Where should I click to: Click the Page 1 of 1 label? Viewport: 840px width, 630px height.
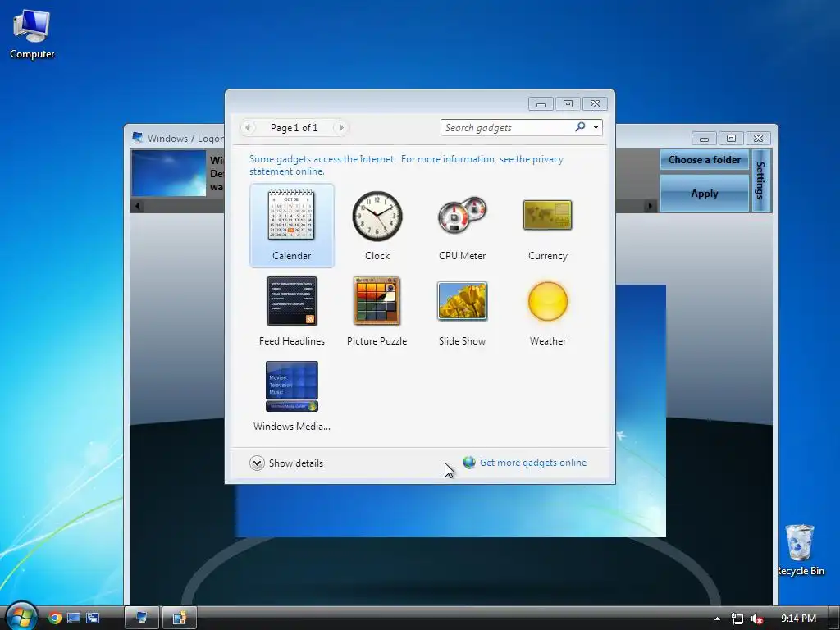pos(294,127)
